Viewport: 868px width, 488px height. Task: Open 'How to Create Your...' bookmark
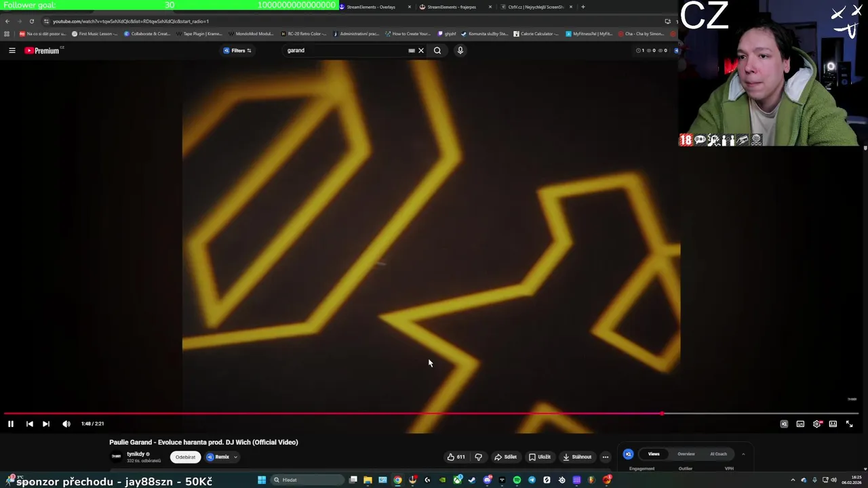[408, 33]
